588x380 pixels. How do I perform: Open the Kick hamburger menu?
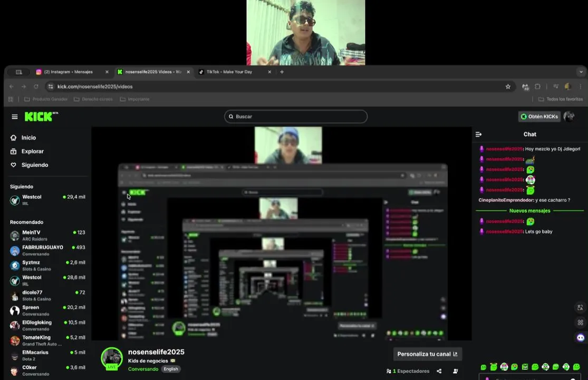tap(15, 117)
